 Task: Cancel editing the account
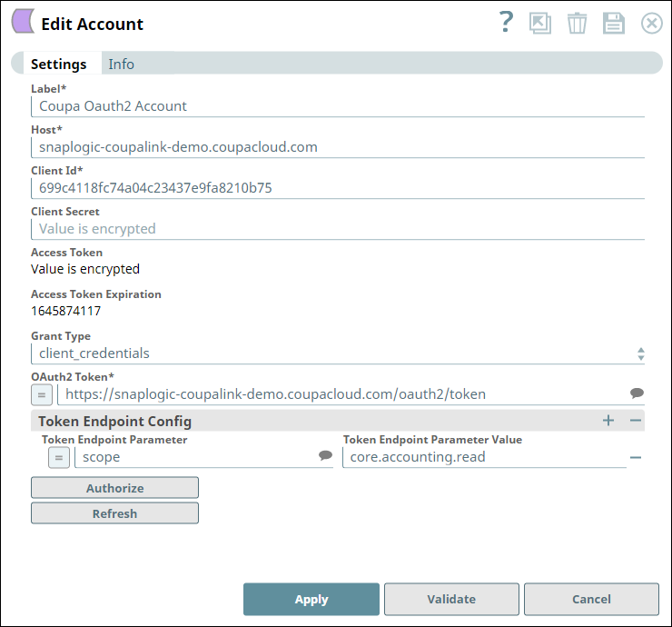(x=591, y=599)
